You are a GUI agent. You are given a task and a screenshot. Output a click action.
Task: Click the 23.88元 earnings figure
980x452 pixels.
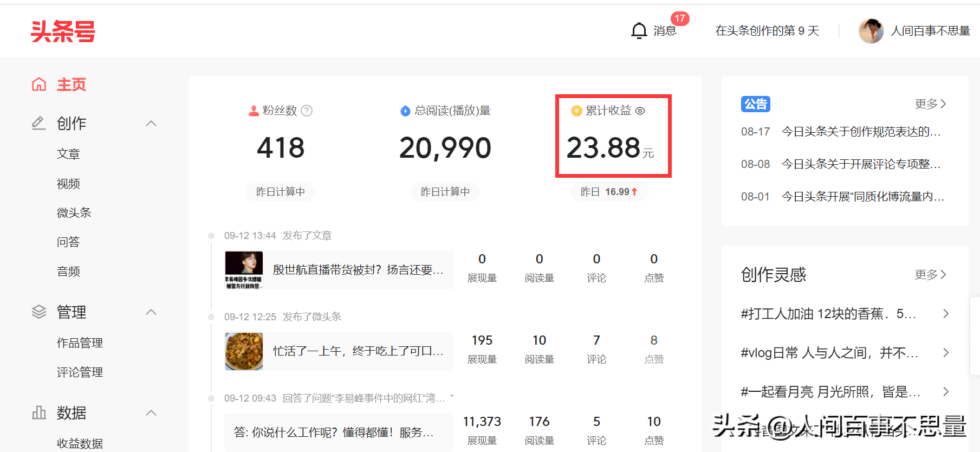click(x=610, y=147)
